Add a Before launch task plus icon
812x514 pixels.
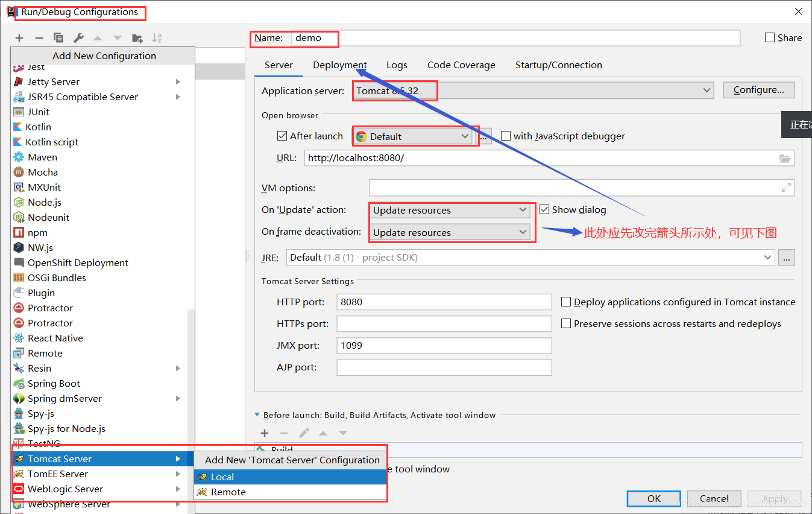click(x=265, y=433)
